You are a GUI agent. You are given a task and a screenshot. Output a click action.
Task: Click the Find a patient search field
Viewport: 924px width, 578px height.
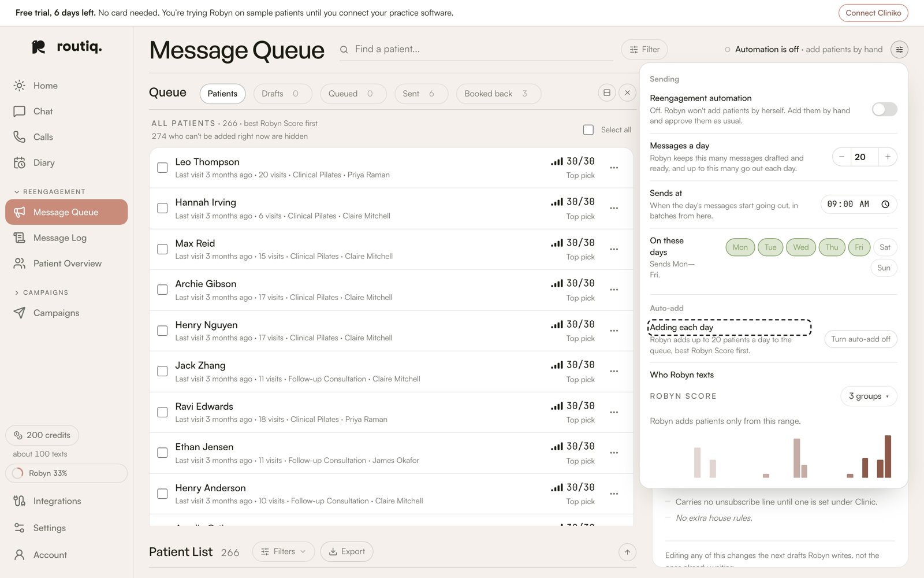pyautogui.click(x=476, y=50)
